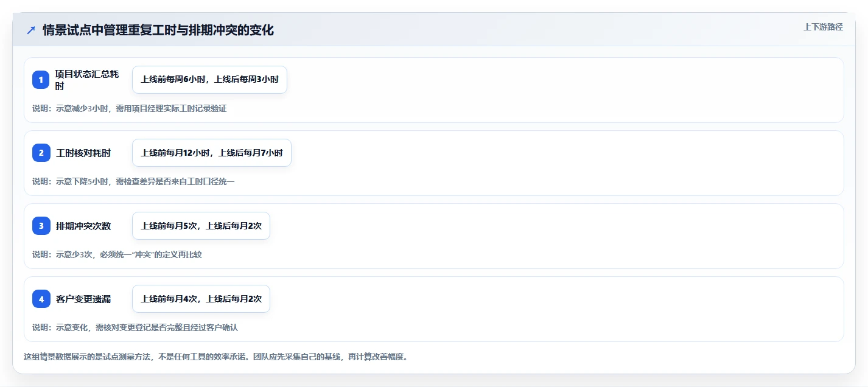This screenshot has width=868, height=387.
Task: Select the title 情景试点中管理重复工时与排期冲突的变化
Action: [x=158, y=30]
